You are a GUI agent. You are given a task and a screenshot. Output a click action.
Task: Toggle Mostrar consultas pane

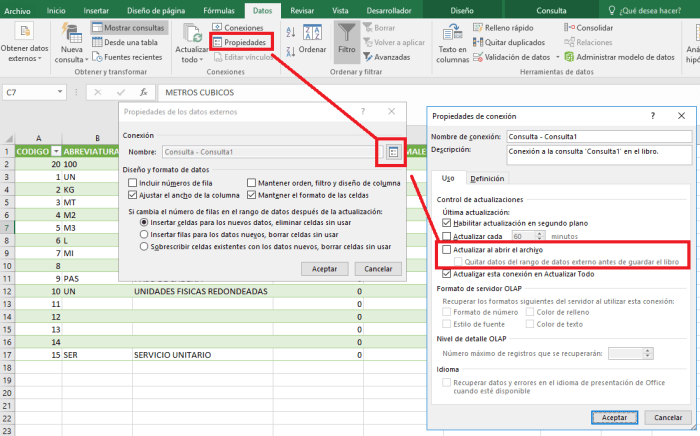coord(129,28)
